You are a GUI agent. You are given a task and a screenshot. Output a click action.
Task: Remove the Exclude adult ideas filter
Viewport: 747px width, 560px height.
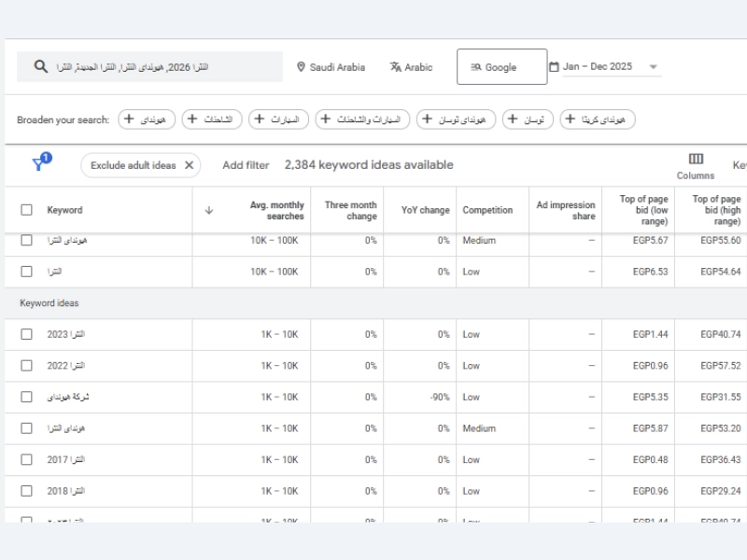(189, 165)
